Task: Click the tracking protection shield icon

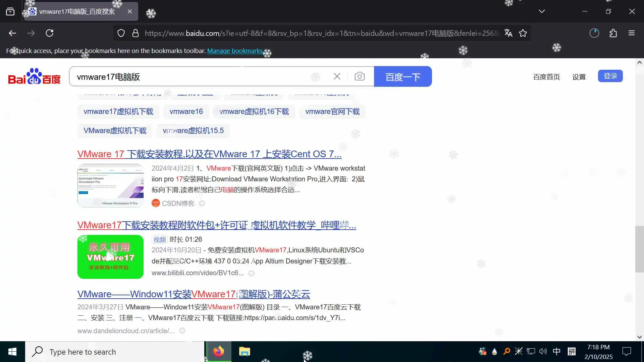Action: [121, 33]
